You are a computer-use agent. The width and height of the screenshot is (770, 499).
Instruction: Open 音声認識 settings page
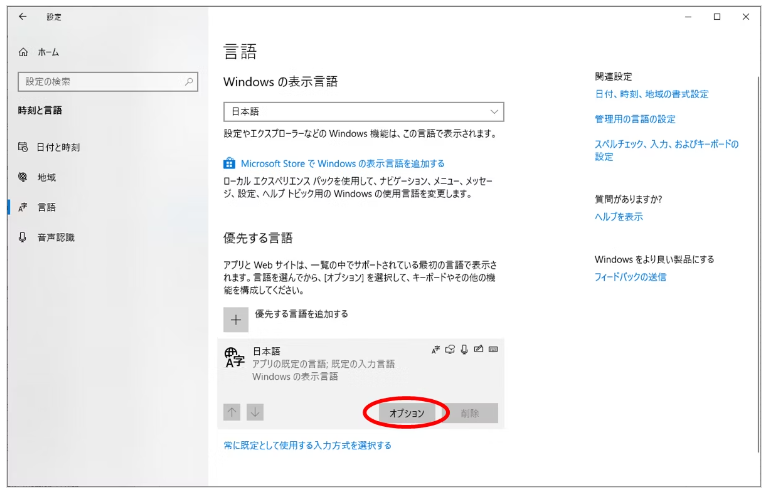coord(55,238)
